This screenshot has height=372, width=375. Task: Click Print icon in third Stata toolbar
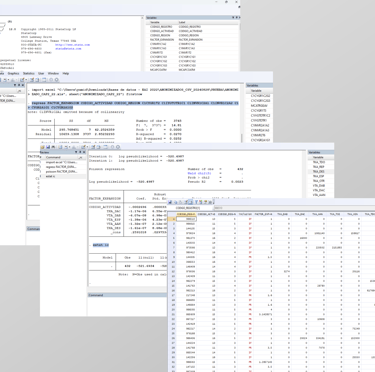53,147
